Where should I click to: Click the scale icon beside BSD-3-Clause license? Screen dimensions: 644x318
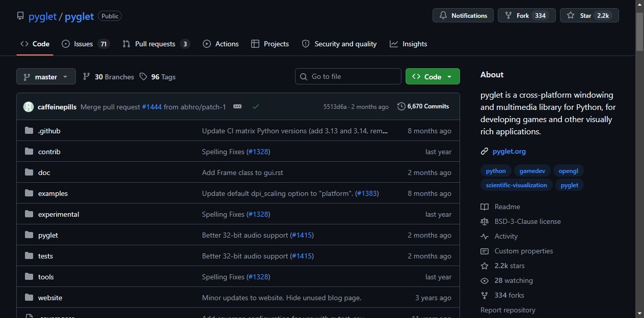pos(485,221)
